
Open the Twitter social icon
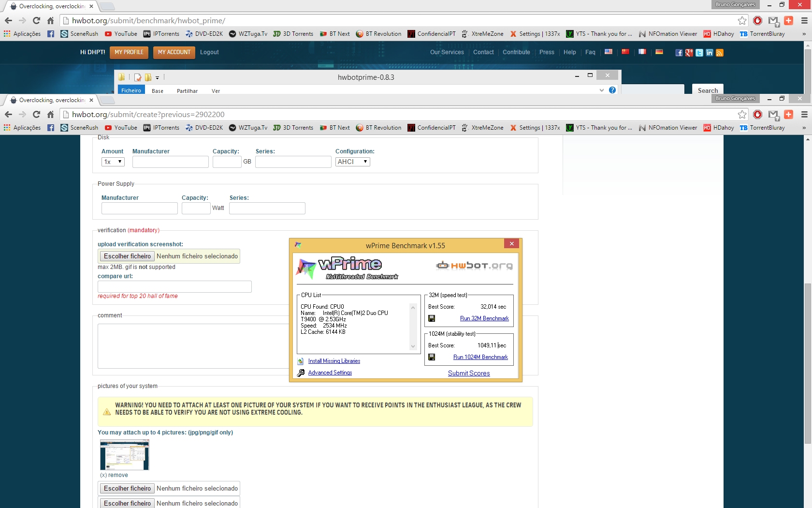tap(699, 53)
